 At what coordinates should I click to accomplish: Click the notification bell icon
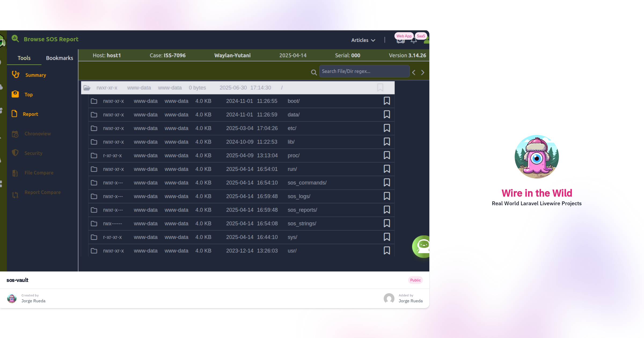coord(414,41)
